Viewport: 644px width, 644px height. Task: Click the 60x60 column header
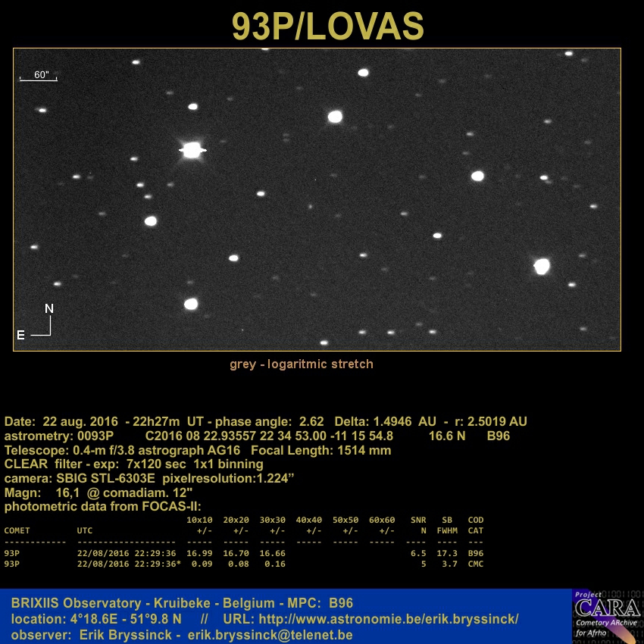click(x=382, y=521)
